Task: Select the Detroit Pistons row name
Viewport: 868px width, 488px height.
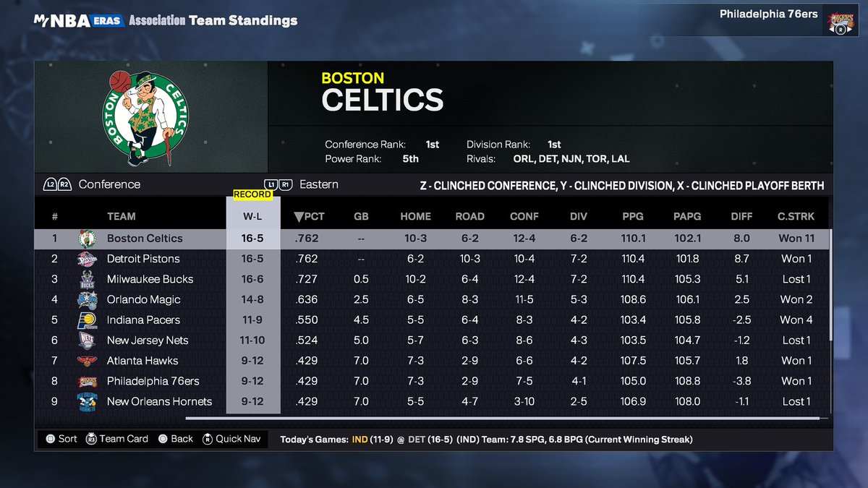Action: (143, 259)
